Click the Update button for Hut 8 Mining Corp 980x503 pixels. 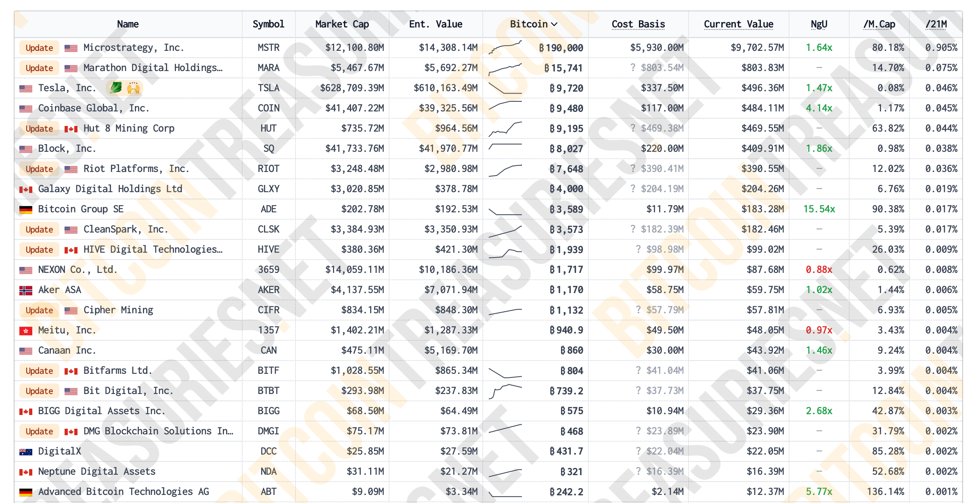pos(39,128)
